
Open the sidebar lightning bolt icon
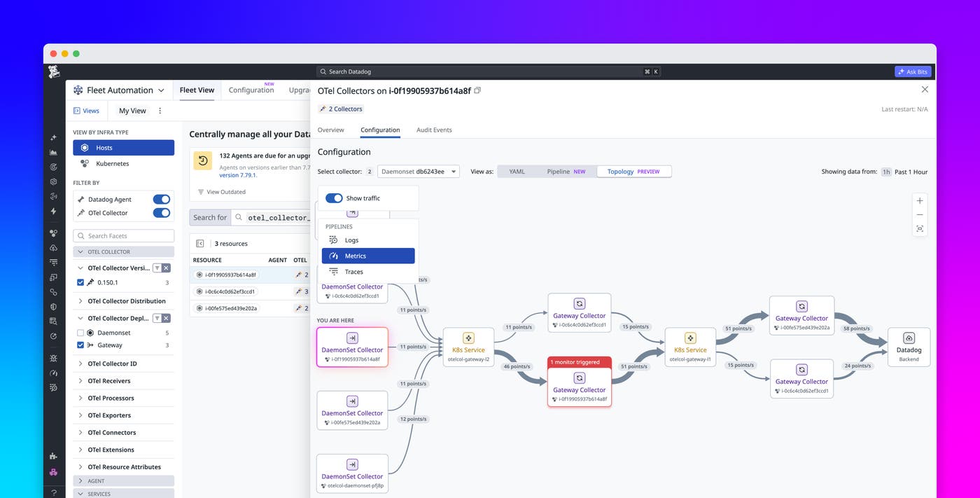pos(54,211)
